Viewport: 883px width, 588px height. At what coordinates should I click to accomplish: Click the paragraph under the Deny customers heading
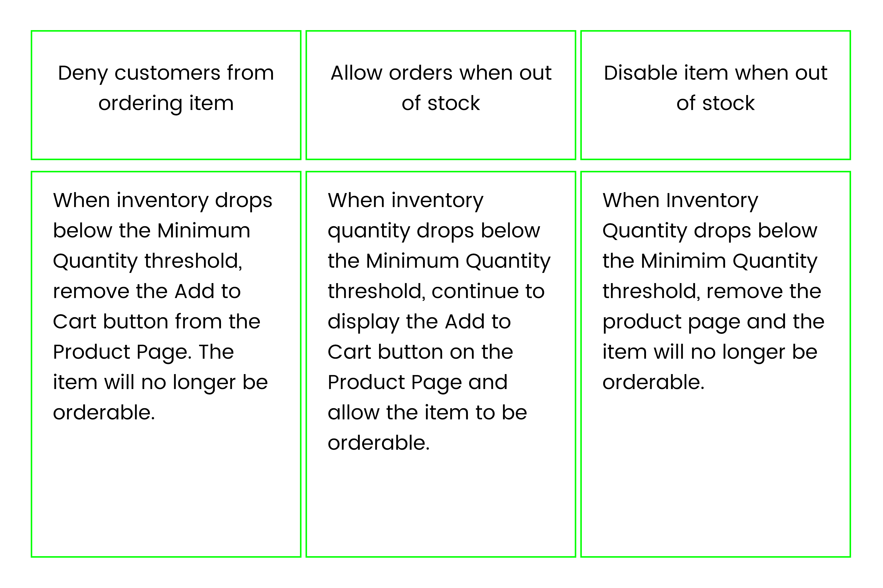pyautogui.click(x=162, y=306)
